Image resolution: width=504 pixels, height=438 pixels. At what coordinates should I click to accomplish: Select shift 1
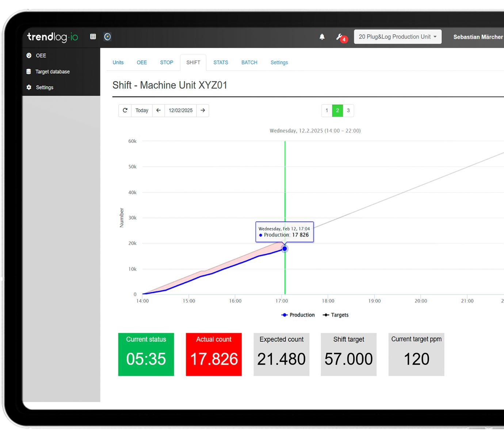[x=327, y=110]
